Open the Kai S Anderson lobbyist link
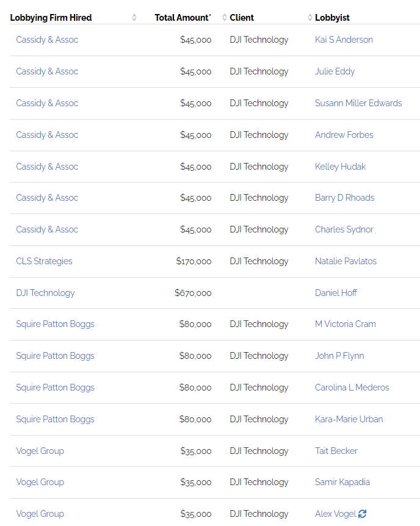Viewport: 420px width, 526px height. [344, 40]
